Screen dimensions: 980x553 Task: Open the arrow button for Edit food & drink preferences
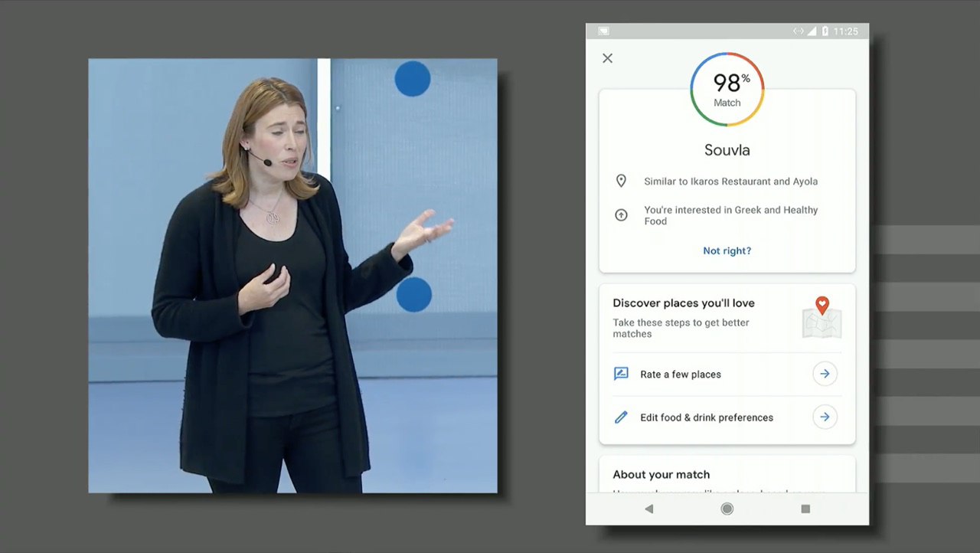pyautogui.click(x=825, y=417)
